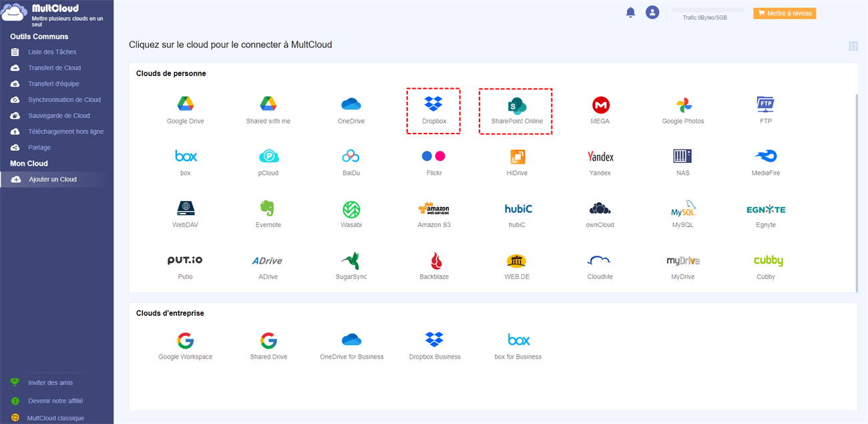Viewport: 868px width, 424px height.
Task: Click the traffic usage progress bar
Action: [x=707, y=10]
